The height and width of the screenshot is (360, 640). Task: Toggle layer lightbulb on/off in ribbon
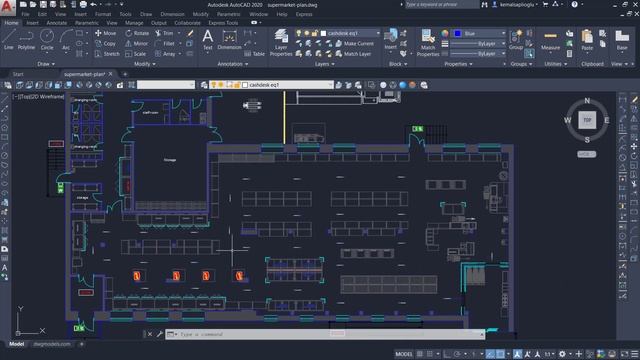click(x=299, y=33)
